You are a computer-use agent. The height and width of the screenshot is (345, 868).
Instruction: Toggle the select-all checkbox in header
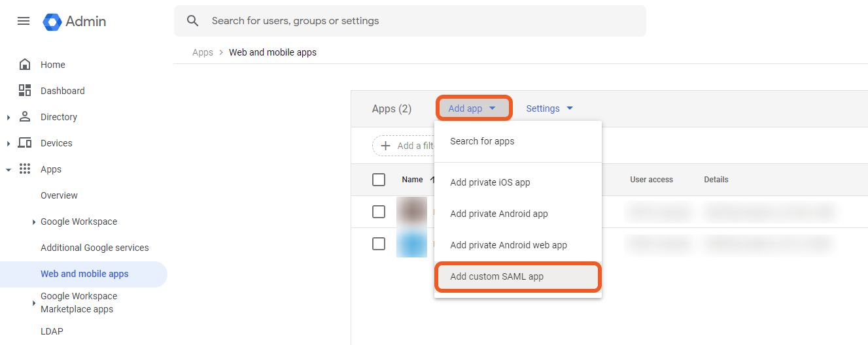click(x=379, y=180)
